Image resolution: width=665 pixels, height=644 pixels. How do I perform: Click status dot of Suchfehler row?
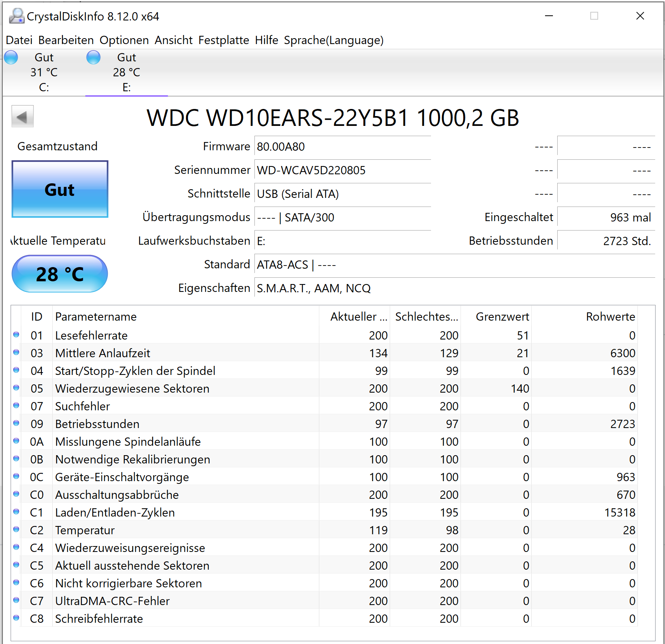coord(16,405)
